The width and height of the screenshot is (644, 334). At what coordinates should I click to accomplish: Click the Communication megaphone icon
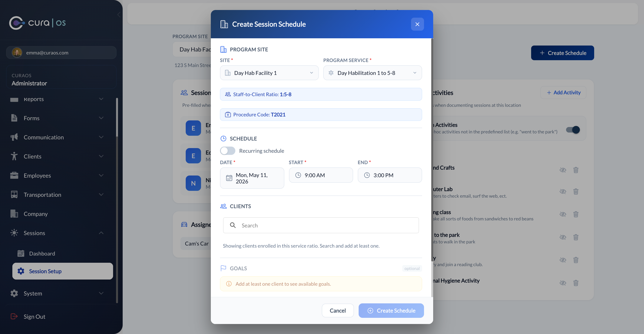click(14, 137)
